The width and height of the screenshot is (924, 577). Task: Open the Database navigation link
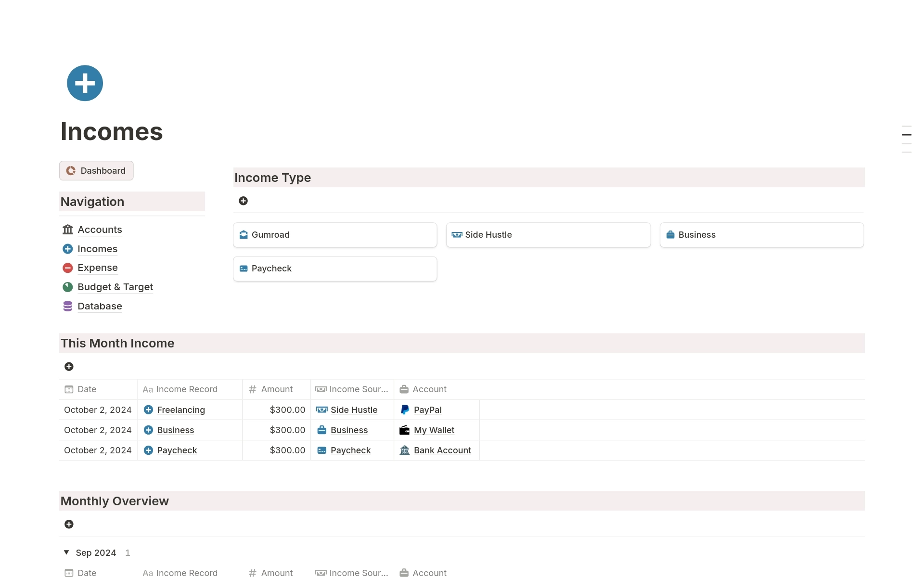pos(100,306)
